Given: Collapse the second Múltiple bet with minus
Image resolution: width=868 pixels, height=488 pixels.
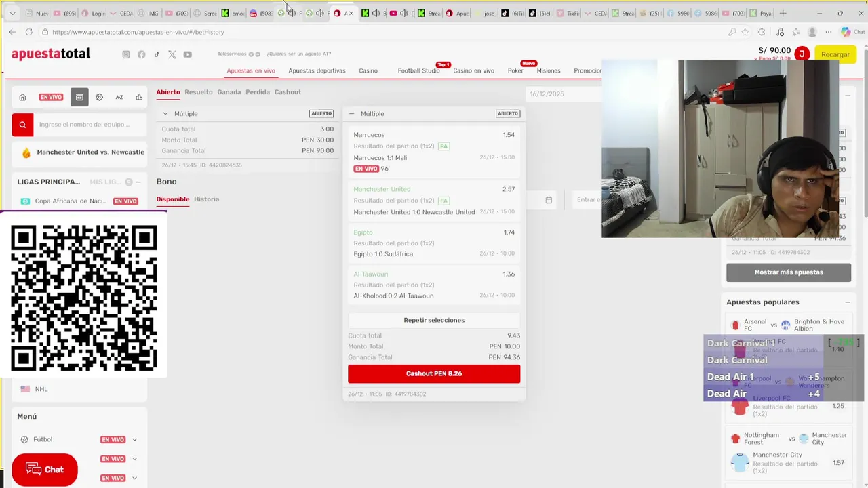Looking at the screenshot, I should pos(351,114).
